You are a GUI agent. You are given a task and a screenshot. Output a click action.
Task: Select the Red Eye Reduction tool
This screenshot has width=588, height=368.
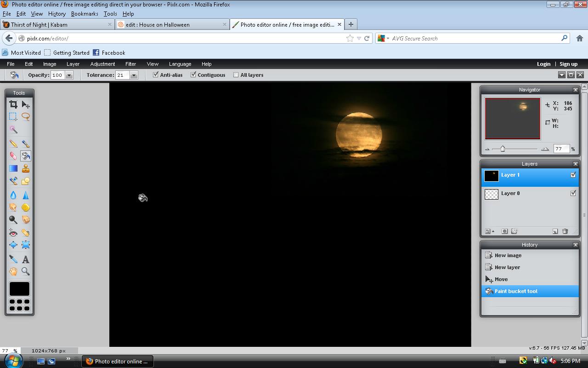[13, 233]
